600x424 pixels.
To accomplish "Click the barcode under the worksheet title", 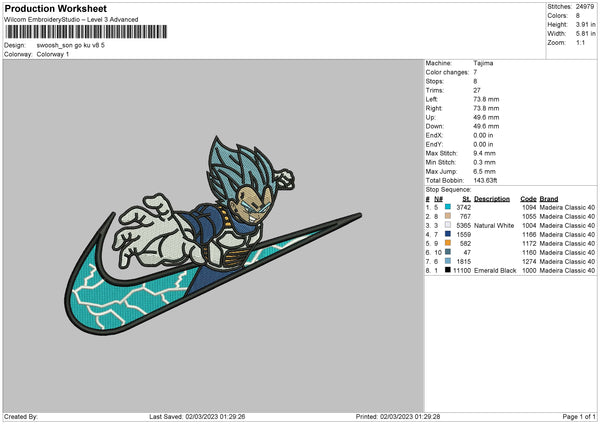I will pos(86,32).
